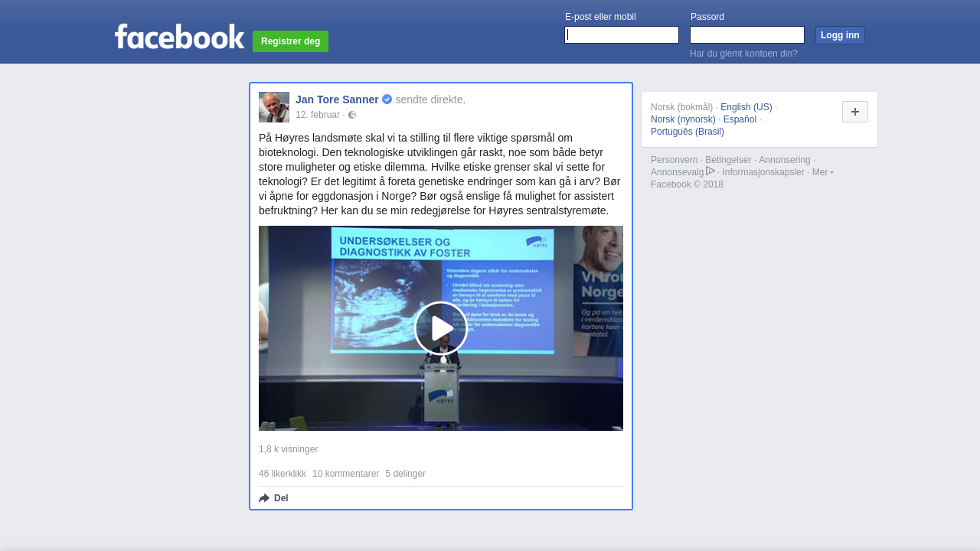Focus the E-post eller mobil field

click(622, 35)
